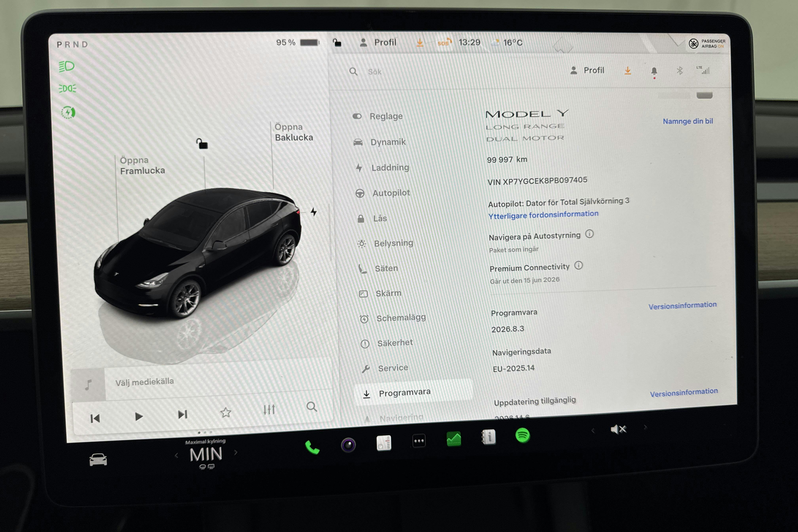This screenshot has height=532, width=798.
Task: Tap the orange download icon in status bar
Action: point(420,42)
